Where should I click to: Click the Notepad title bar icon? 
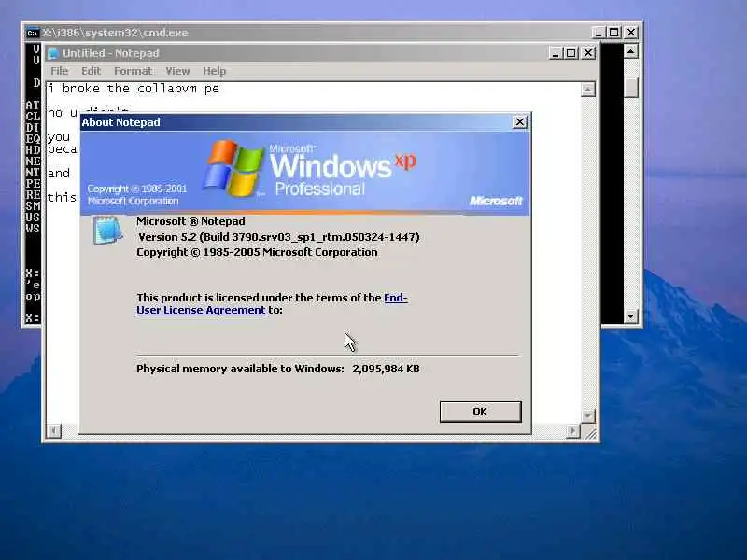tap(53, 53)
